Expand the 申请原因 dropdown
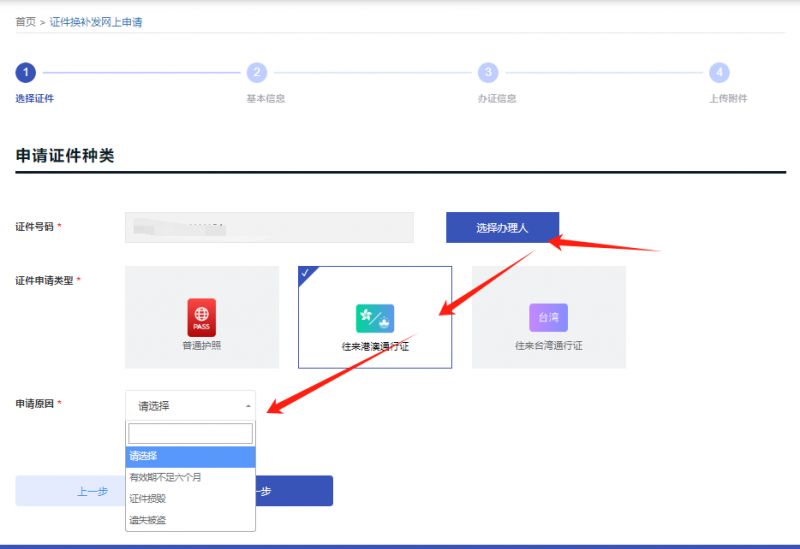 click(190, 406)
